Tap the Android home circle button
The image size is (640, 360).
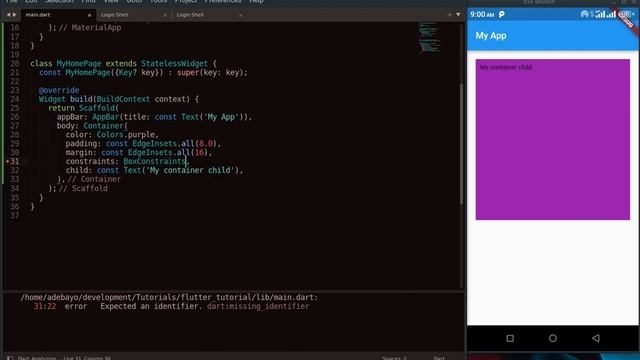pyautogui.click(x=553, y=338)
